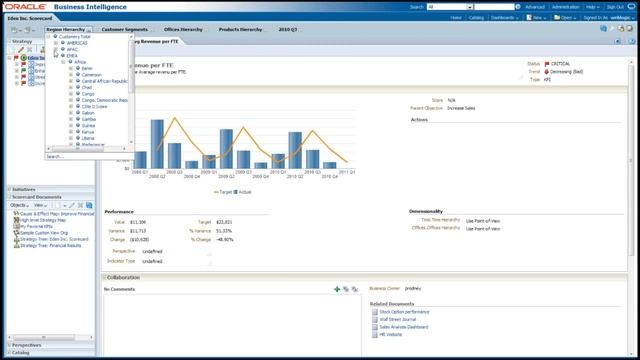Open the search scope 'All' dropdown
The width and height of the screenshot is (640, 360).
470,7
